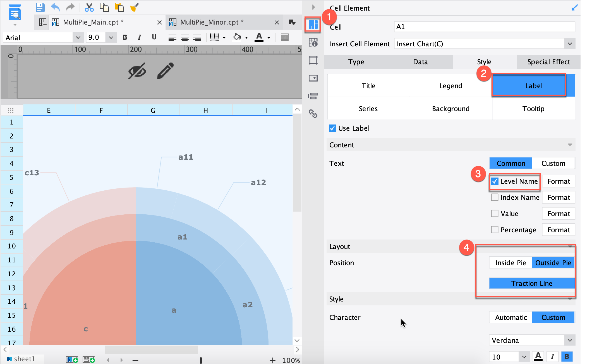Click the Format painter brush icon
The image size is (604, 364).
[x=134, y=7]
